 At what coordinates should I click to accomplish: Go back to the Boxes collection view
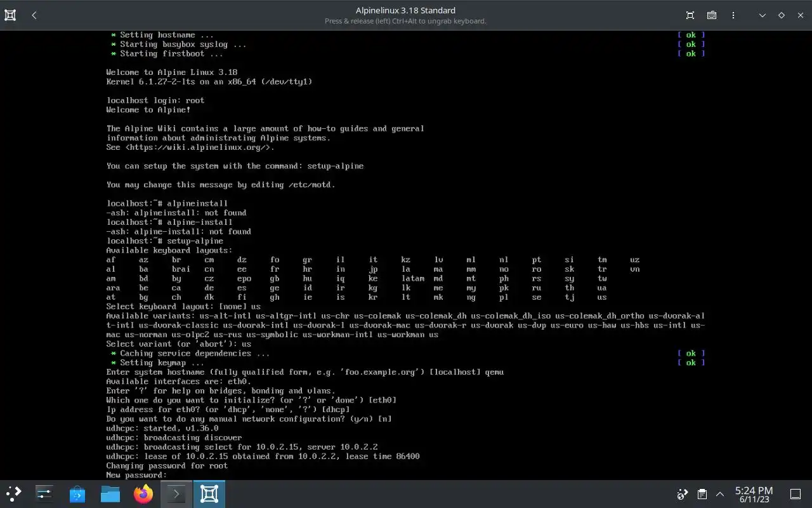pyautogui.click(x=34, y=15)
